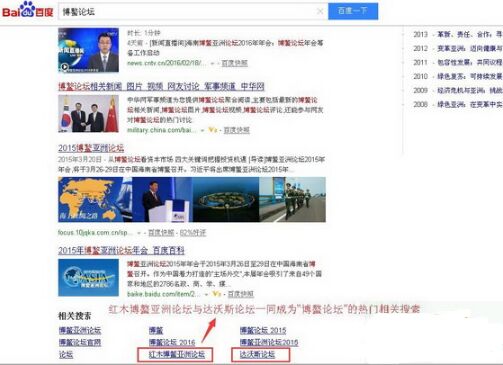Expand dropdown arrow beside news.cntv.cn URL
The height and width of the screenshot is (365, 503).
coord(212,63)
